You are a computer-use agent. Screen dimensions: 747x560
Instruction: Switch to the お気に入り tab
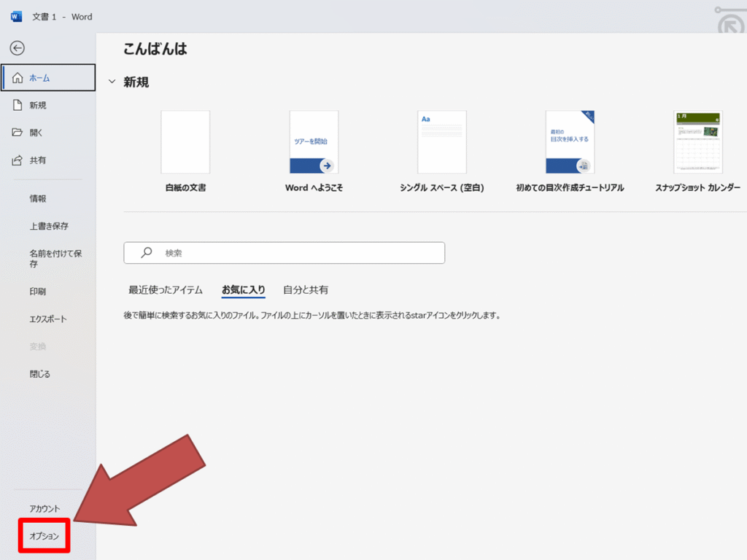click(x=244, y=289)
